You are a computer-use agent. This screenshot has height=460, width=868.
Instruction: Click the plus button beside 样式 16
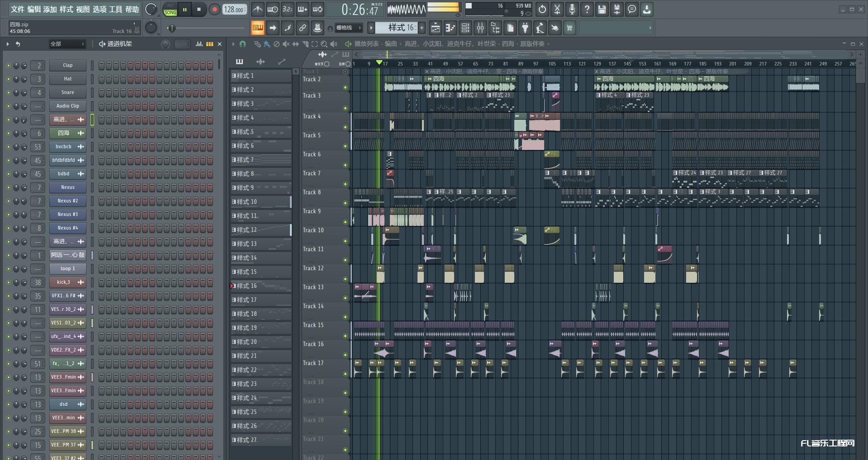click(x=422, y=28)
